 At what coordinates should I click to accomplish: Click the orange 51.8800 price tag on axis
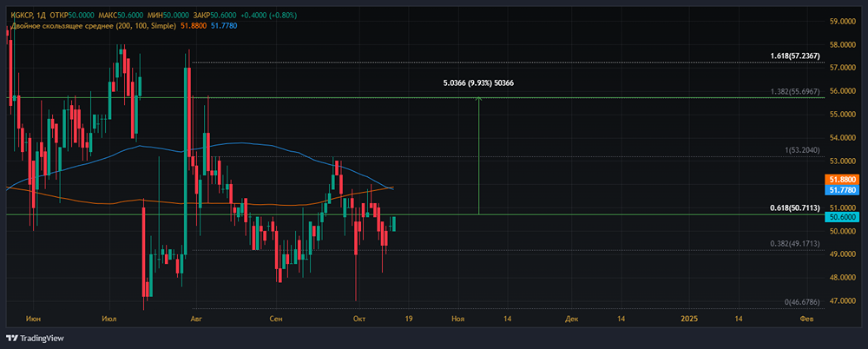[x=841, y=180]
